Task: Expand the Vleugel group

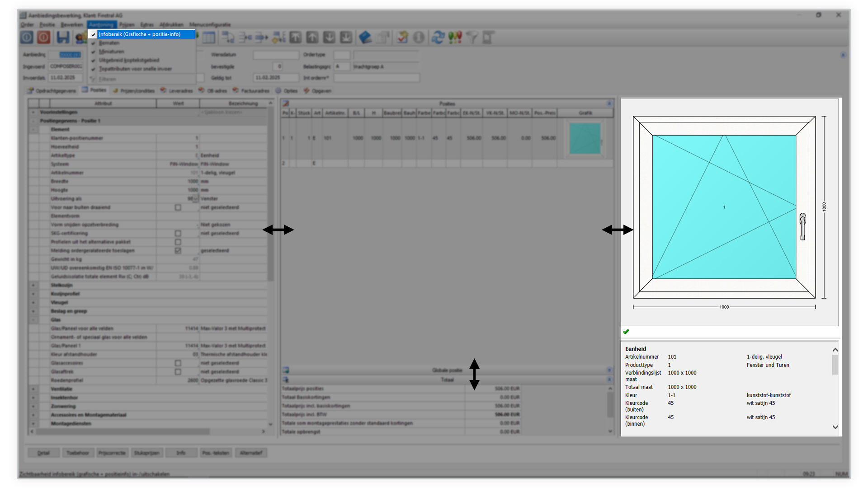Action: tap(33, 303)
